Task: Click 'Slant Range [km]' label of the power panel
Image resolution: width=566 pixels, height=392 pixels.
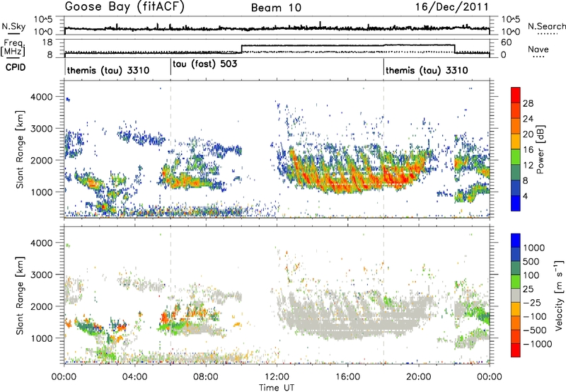Action: point(20,149)
